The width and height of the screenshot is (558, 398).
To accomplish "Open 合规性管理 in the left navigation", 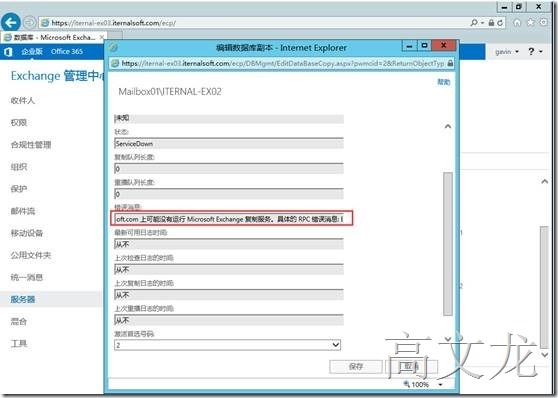I will 31,145.
